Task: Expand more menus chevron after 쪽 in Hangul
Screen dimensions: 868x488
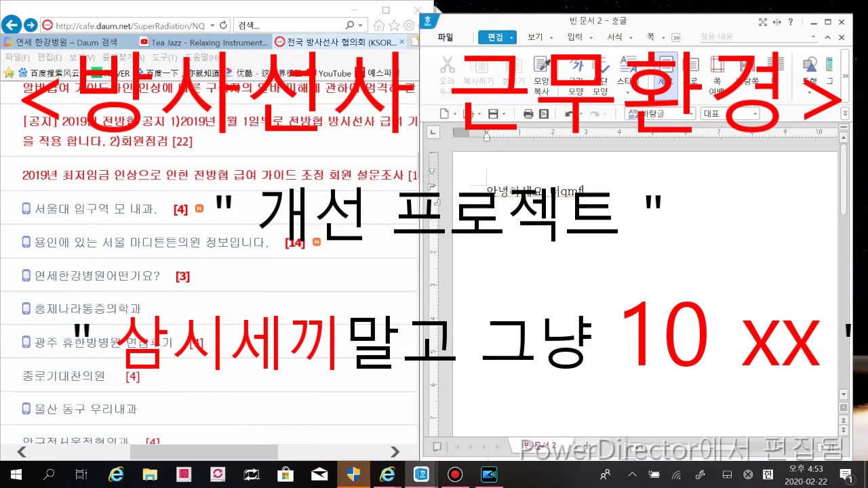Action: click(675, 37)
